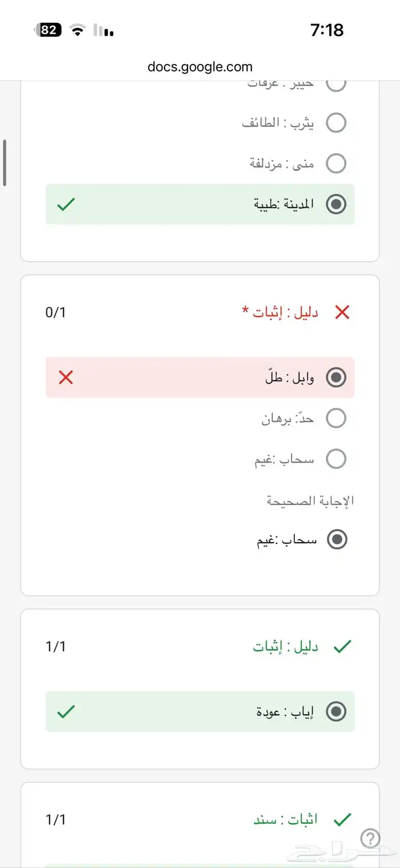Click the cellular signal bars icon

(104, 30)
